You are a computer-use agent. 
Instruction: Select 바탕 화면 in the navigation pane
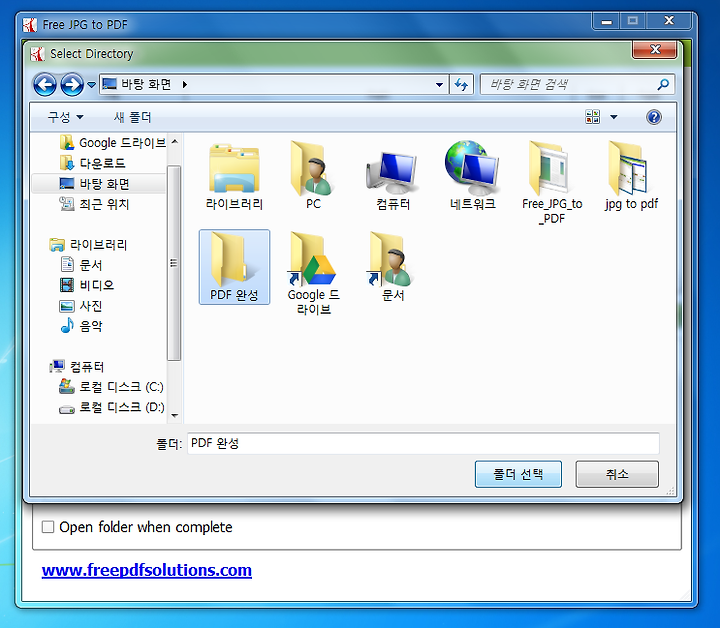click(x=98, y=184)
